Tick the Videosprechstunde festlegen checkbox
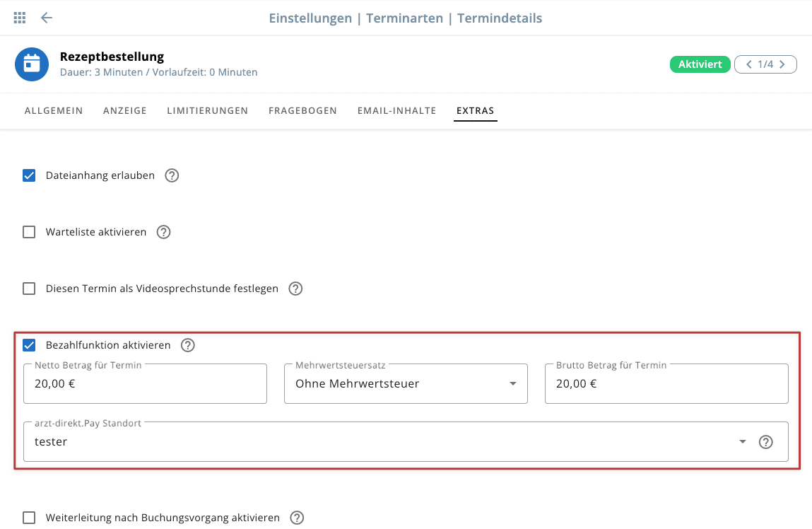Image resolution: width=812 pixels, height=529 pixels. point(29,289)
